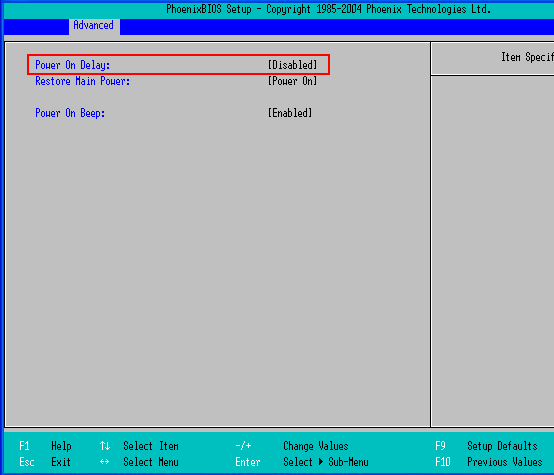This screenshot has width=554, height=475.
Task: Click the Previous Values legend text
Action: click(505, 462)
